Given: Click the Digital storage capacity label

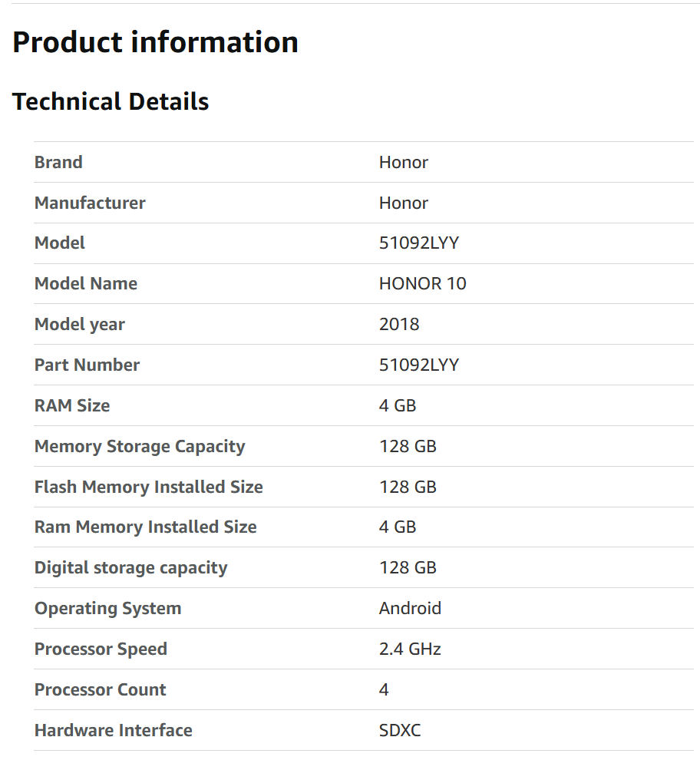Looking at the screenshot, I should point(131,567).
